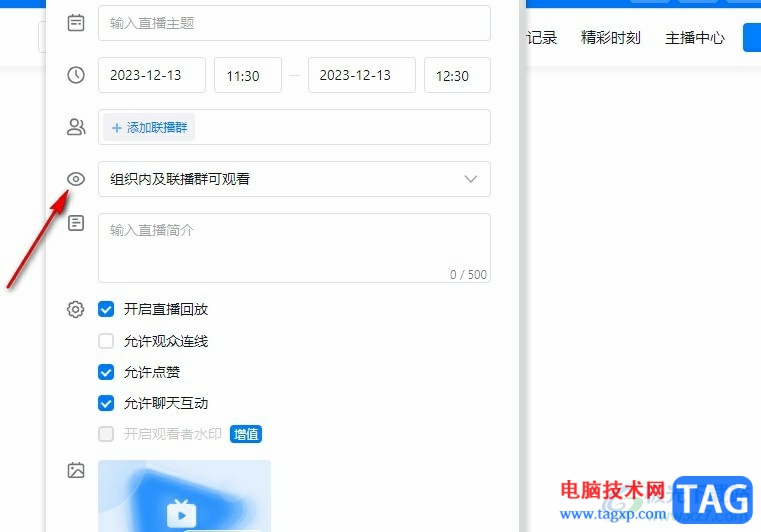Click the clock icon beside the date fields

[76, 75]
